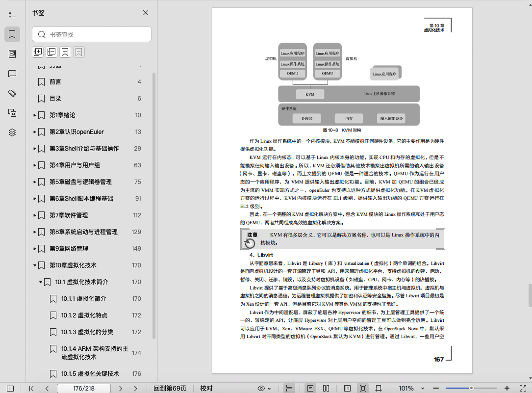Screen dimensions: 532x393
Task: Collapse the 第10章虚拟化技术 bookmark
Action: [35, 265]
